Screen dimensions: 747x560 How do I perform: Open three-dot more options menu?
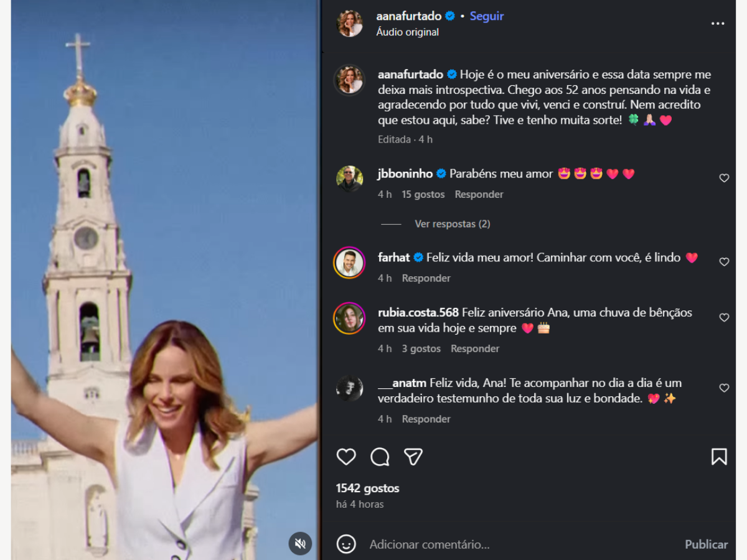pyautogui.click(x=718, y=24)
